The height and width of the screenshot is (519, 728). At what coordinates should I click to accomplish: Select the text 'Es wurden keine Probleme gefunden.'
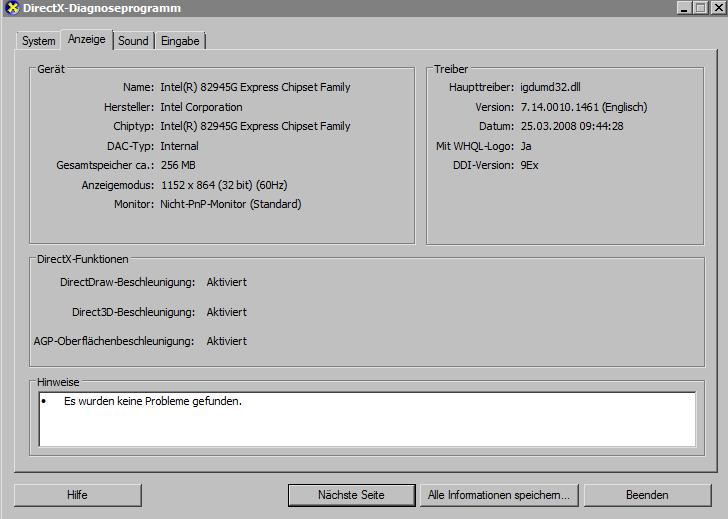pos(153,401)
